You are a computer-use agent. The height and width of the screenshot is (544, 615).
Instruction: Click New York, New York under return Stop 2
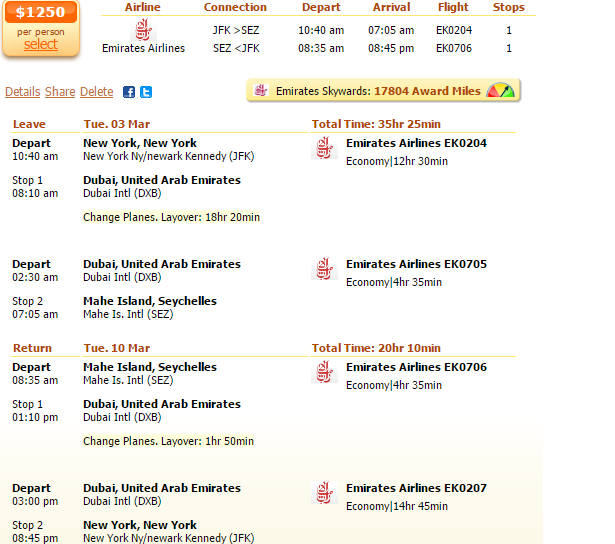[140, 525]
